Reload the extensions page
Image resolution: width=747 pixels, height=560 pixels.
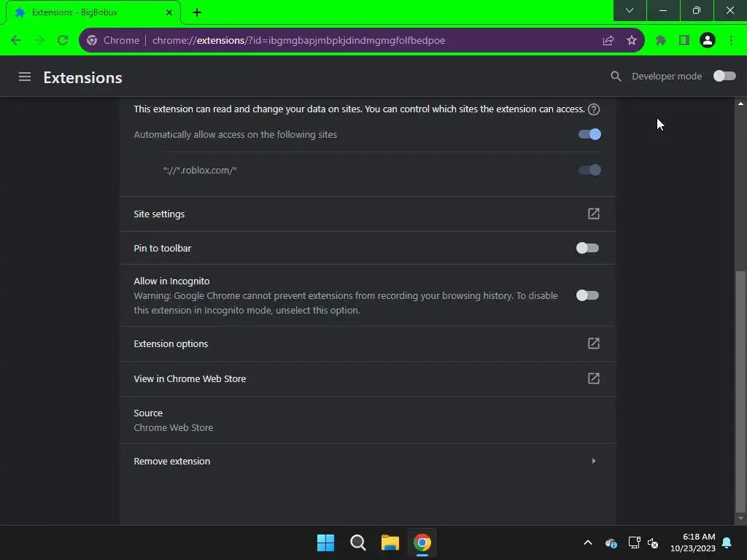[63, 41]
